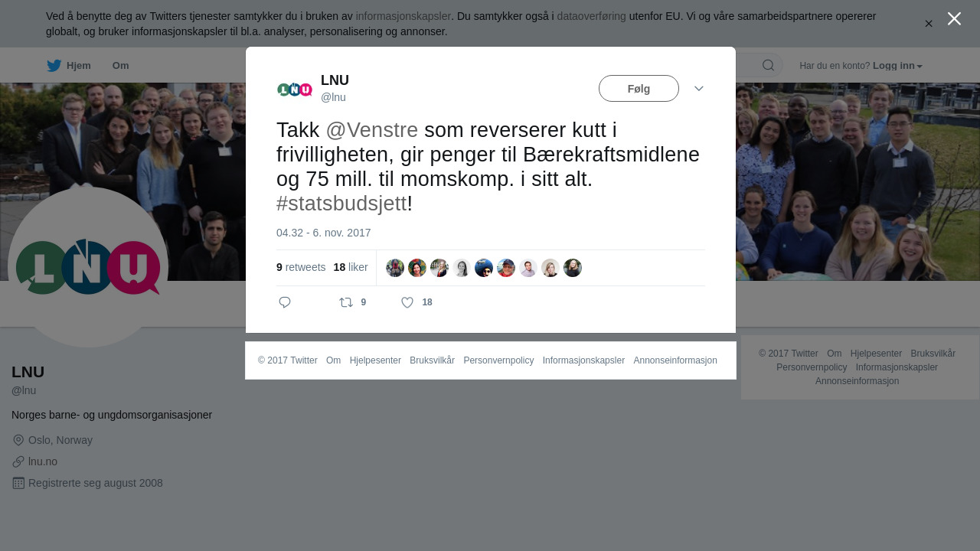This screenshot has height=551, width=980.
Task: Click the reply speech bubble icon
Action: point(285,302)
